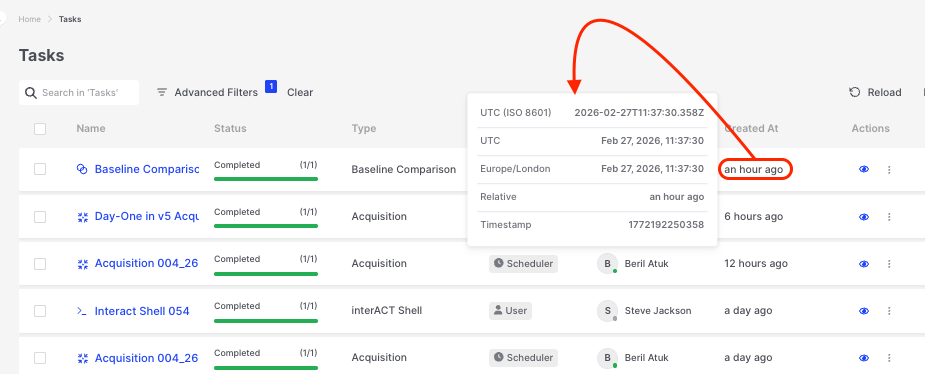Click the Baseline Comparison completed progress bar
The height and width of the screenshot is (374, 925).
266,179
